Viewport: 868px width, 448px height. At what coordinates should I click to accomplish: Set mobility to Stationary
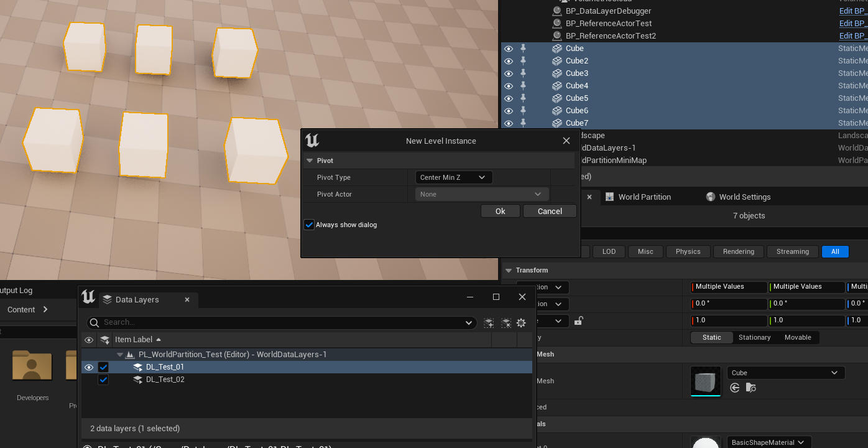755,337
